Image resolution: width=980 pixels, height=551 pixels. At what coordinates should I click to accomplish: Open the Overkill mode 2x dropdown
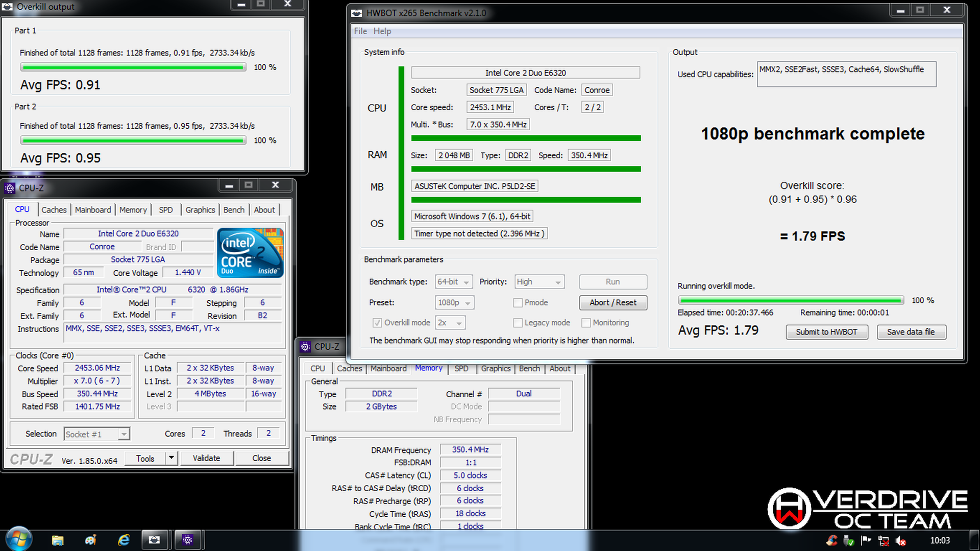[x=450, y=323]
